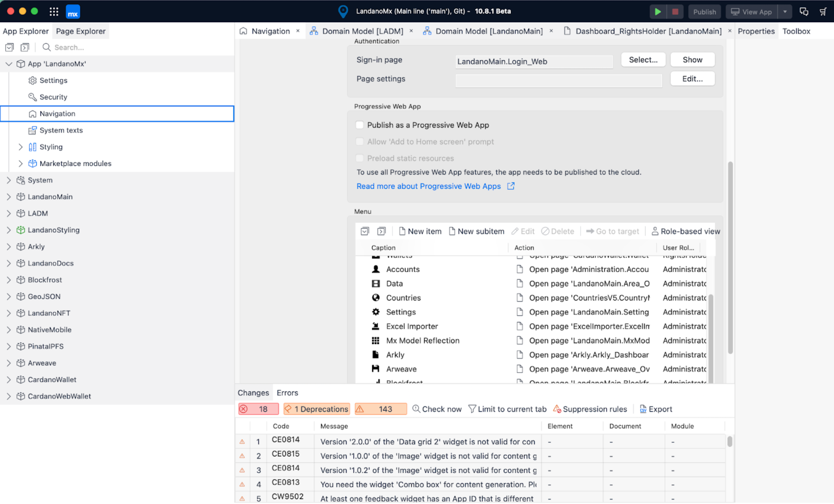Enable Publish as a Progressive Web App

click(x=359, y=125)
